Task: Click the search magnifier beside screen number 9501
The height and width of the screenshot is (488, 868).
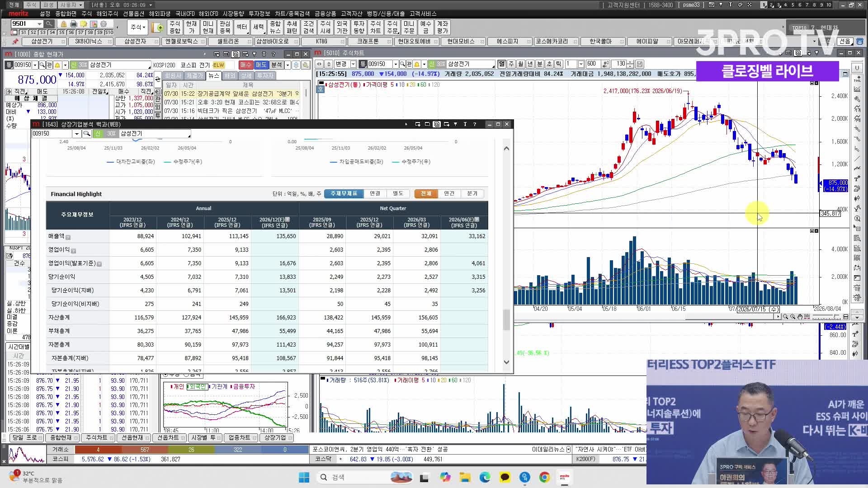Action: 49,24
